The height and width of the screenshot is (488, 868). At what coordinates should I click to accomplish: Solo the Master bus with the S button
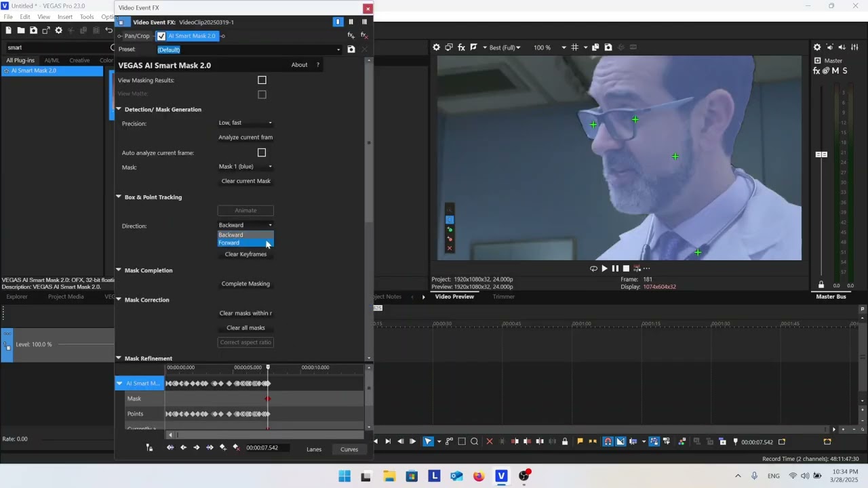tap(844, 71)
